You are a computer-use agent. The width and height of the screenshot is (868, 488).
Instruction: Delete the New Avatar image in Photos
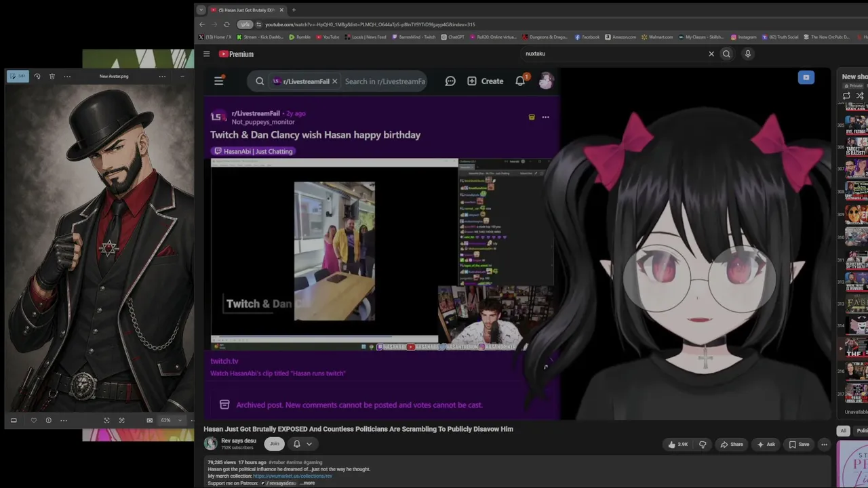point(52,76)
